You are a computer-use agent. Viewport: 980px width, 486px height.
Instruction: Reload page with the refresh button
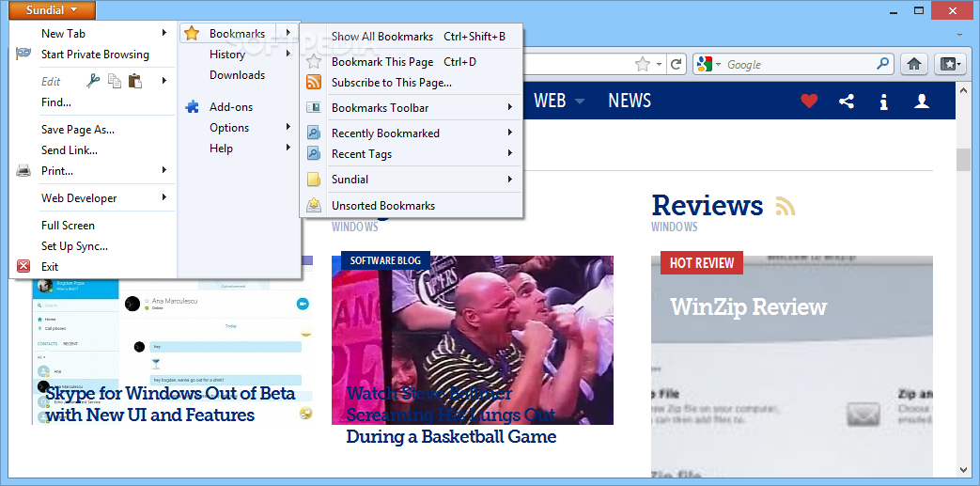tap(676, 64)
